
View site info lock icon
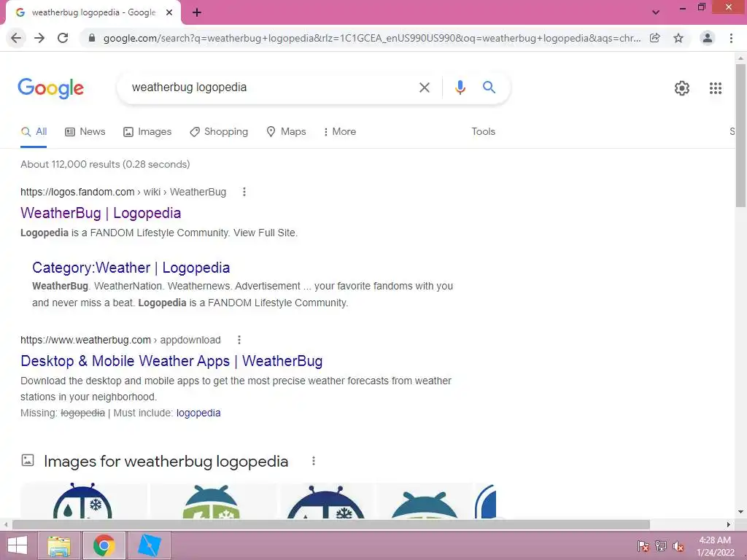pos(92,38)
